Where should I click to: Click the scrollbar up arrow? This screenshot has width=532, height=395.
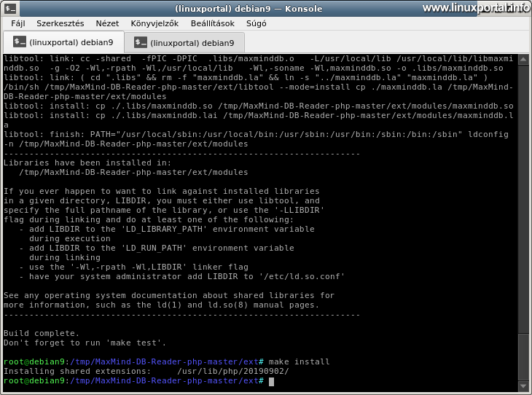[x=523, y=60]
